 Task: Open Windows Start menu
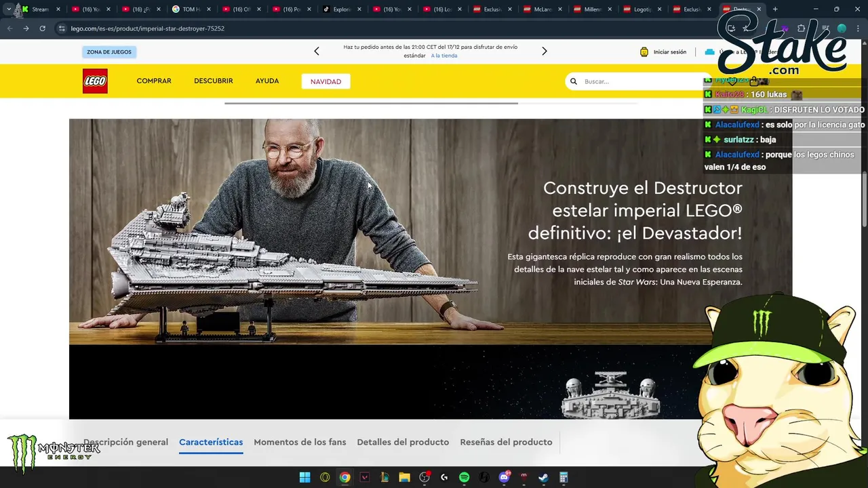[x=305, y=477]
